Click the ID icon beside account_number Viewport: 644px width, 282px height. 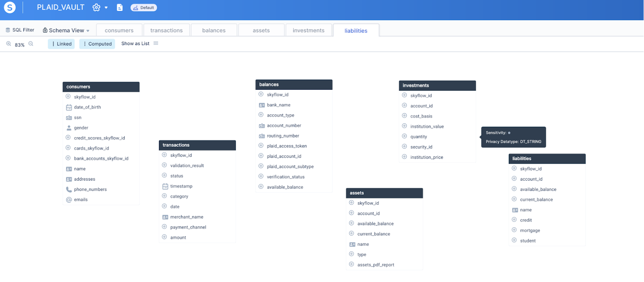point(262,126)
